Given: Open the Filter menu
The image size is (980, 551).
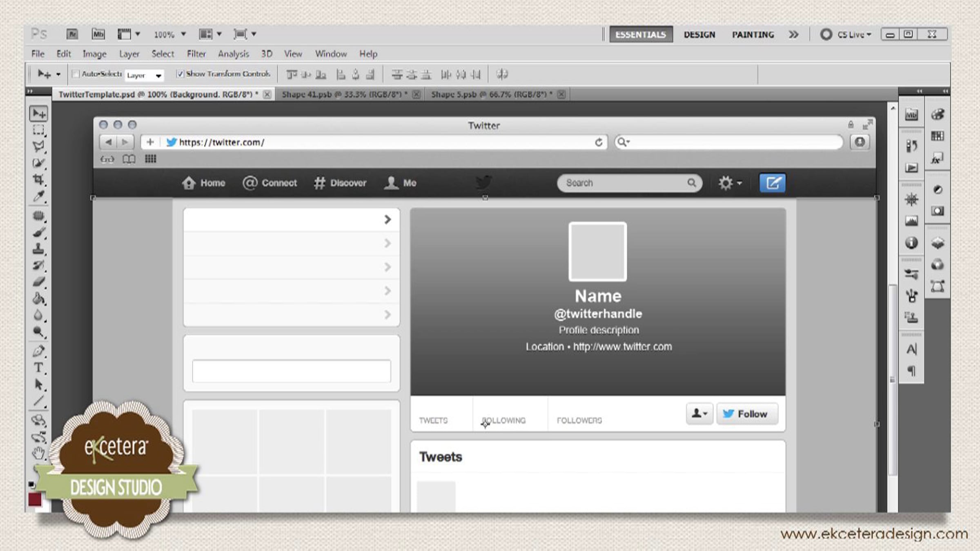Looking at the screenshot, I should 196,54.
